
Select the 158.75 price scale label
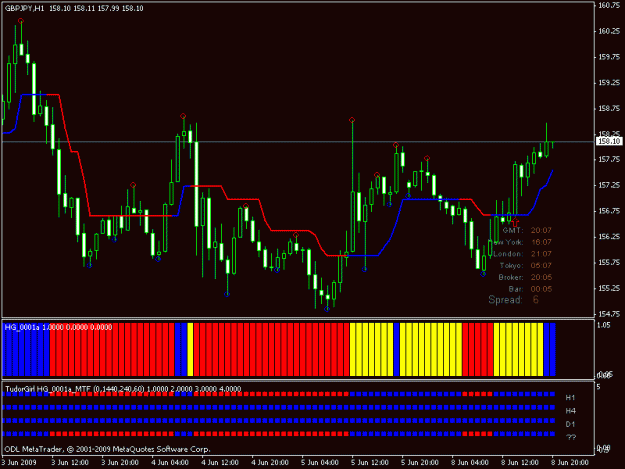click(x=609, y=108)
